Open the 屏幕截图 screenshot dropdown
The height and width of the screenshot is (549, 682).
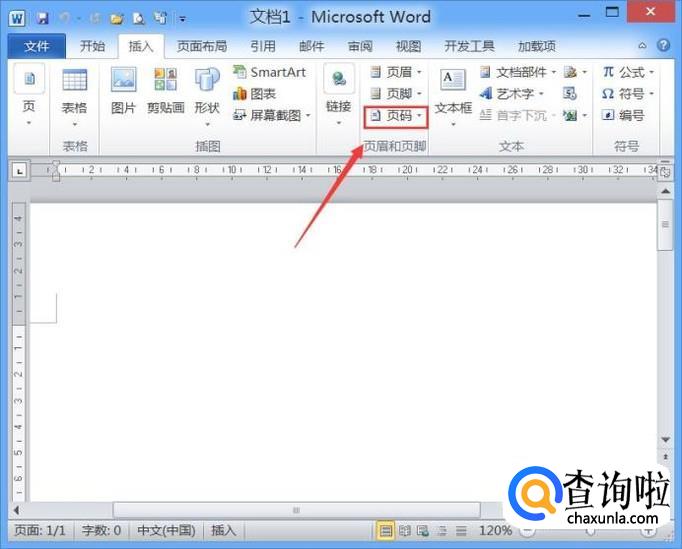(272, 115)
